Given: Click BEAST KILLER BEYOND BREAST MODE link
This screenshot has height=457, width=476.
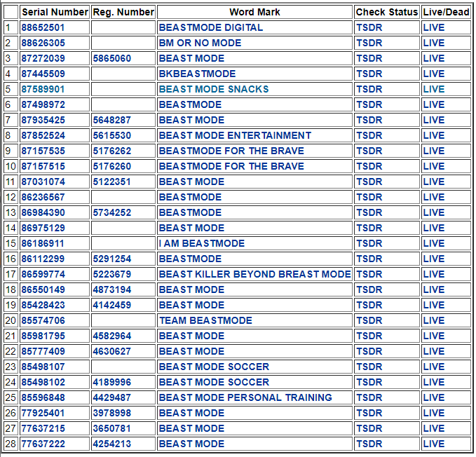Looking at the screenshot, I should pos(254,274).
